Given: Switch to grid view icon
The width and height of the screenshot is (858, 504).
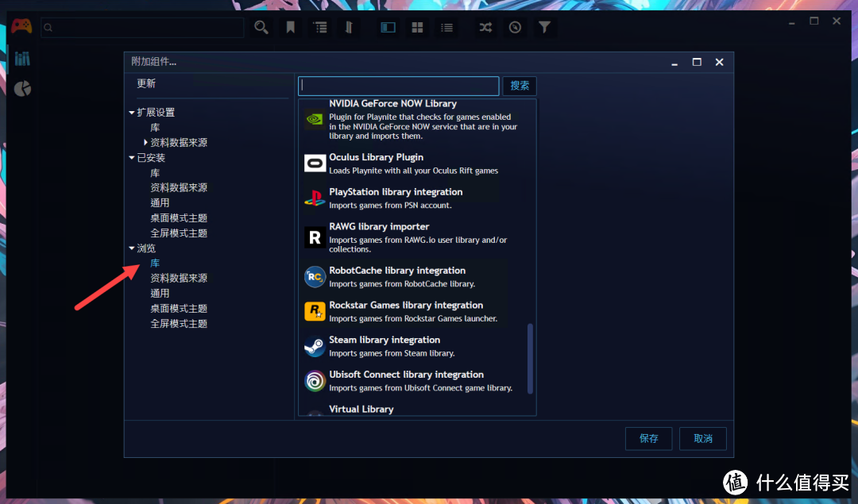Looking at the screenshot, I should [418, 27].
